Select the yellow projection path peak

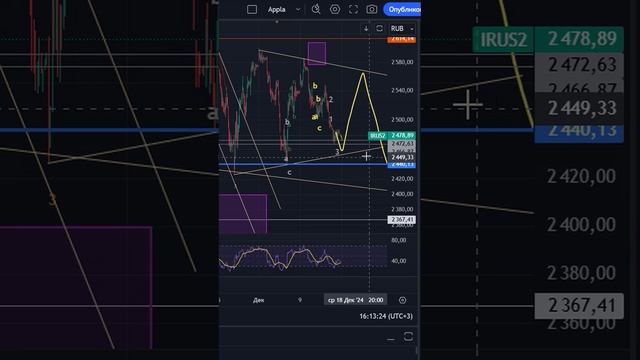pos(363,74)
